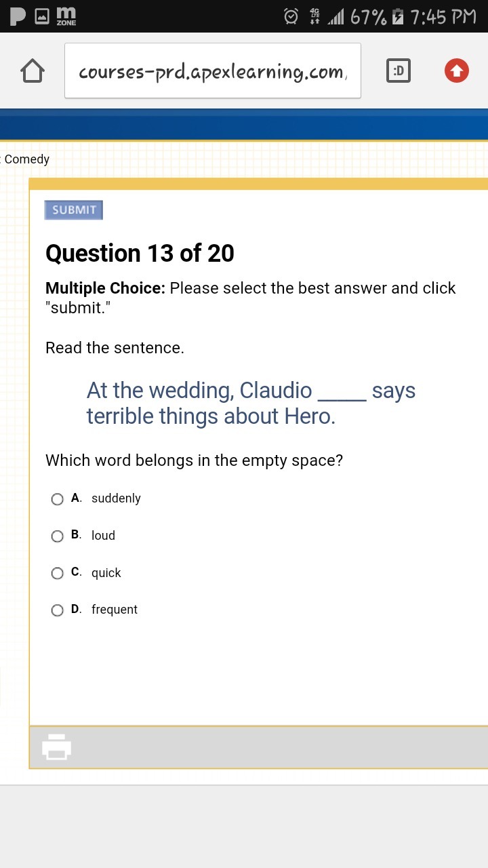
Task: Tap the red upload arrow icon
Action: click(457, 71)
